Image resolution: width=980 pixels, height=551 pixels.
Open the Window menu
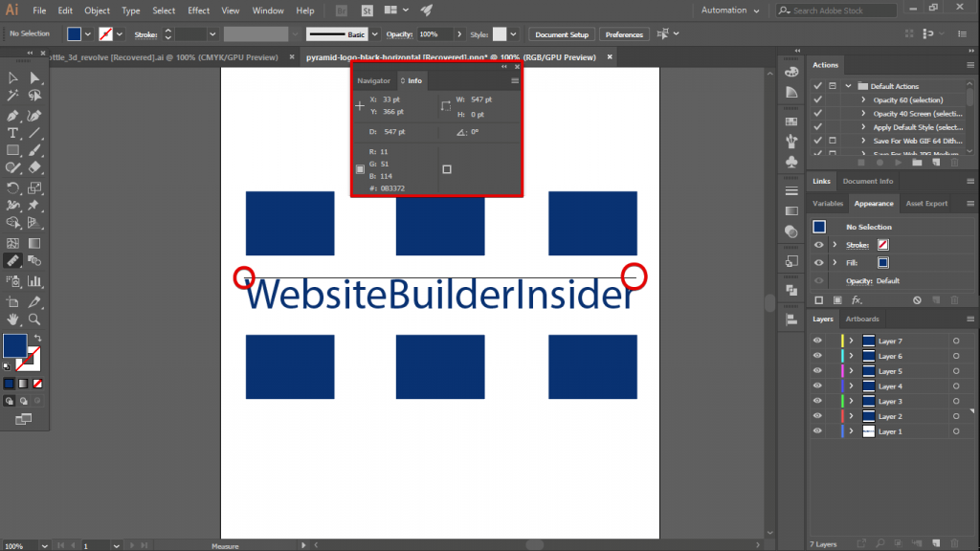[x=268, y=11]
